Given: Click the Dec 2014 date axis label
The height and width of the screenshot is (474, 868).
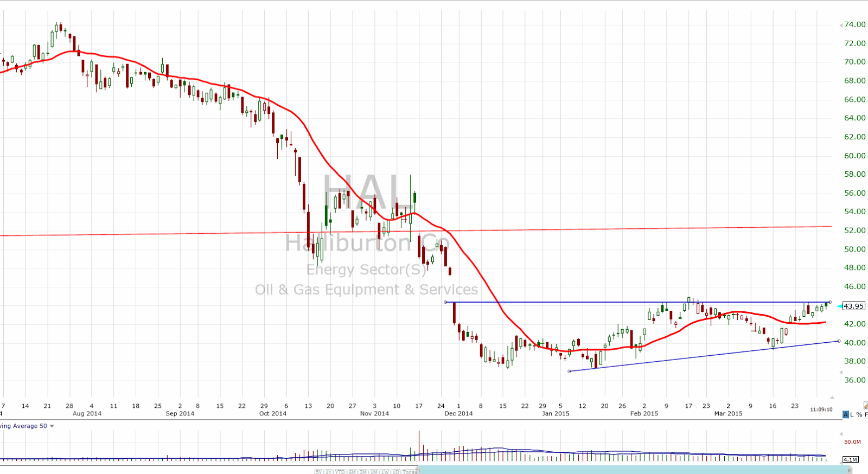Looking at the screenshot, I should [458, 413].
